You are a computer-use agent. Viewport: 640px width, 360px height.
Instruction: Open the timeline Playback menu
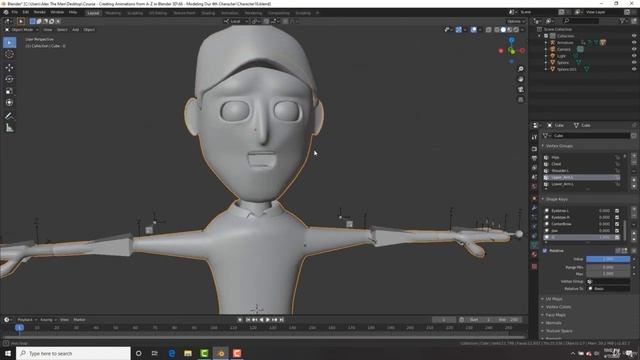click(27, 320)
